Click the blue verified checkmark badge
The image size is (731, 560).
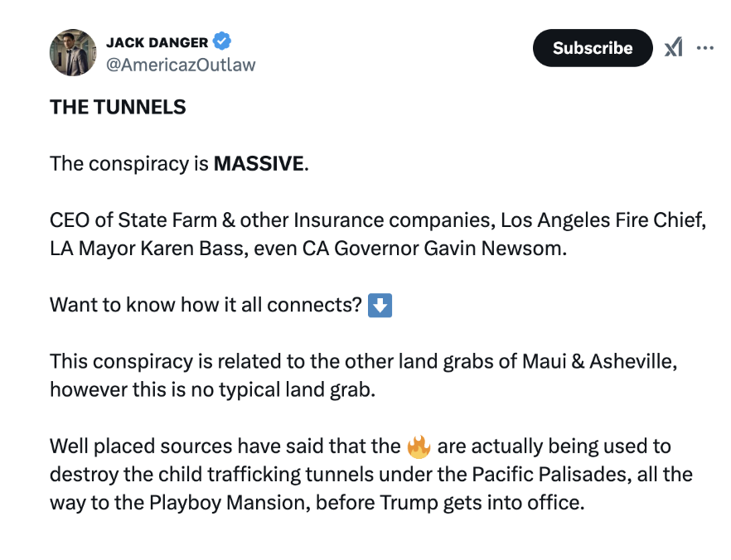pos(222,41)
